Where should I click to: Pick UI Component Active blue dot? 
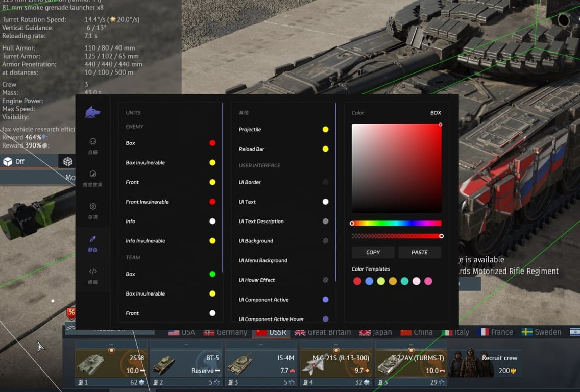coord(326,300)
